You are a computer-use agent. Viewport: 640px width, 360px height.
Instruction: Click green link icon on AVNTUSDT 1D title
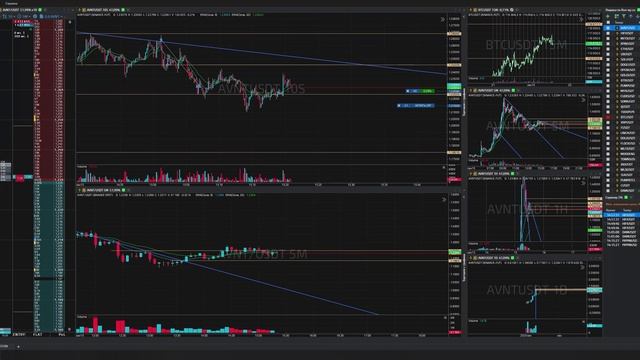[x=513, y=258]
